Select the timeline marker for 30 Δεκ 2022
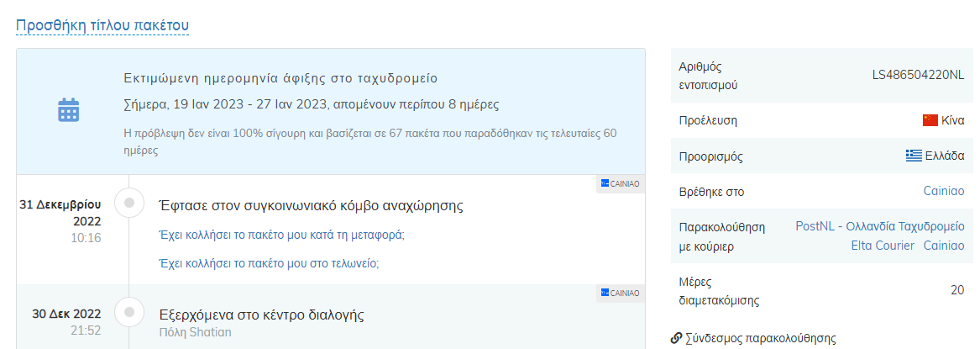This screenshot has width=980, height=349. click(129, 311)
